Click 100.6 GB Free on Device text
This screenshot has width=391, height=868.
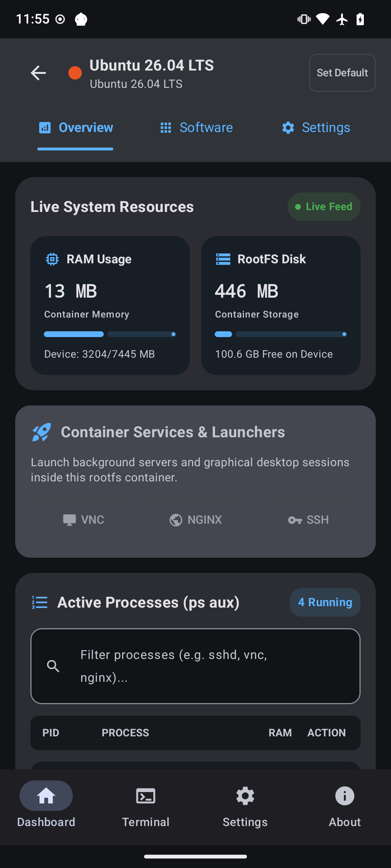click(x=274, y=354)
